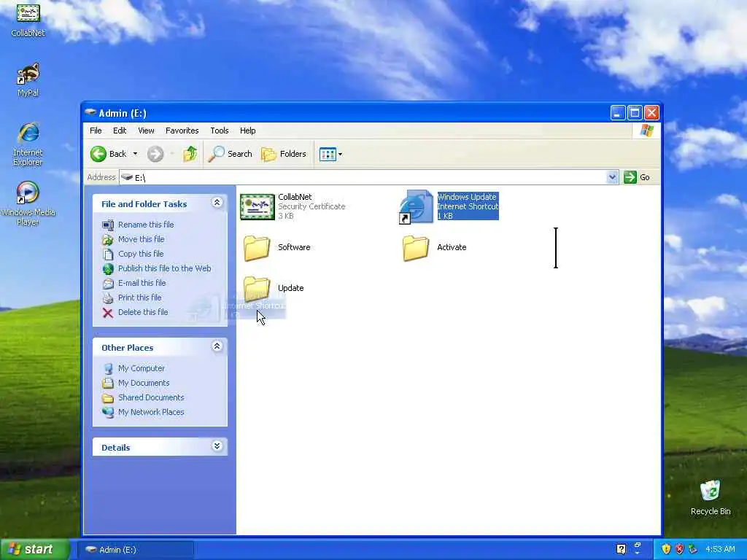
Task: Click Move this file
Action: pyautogui.click(x=141, y=239)
